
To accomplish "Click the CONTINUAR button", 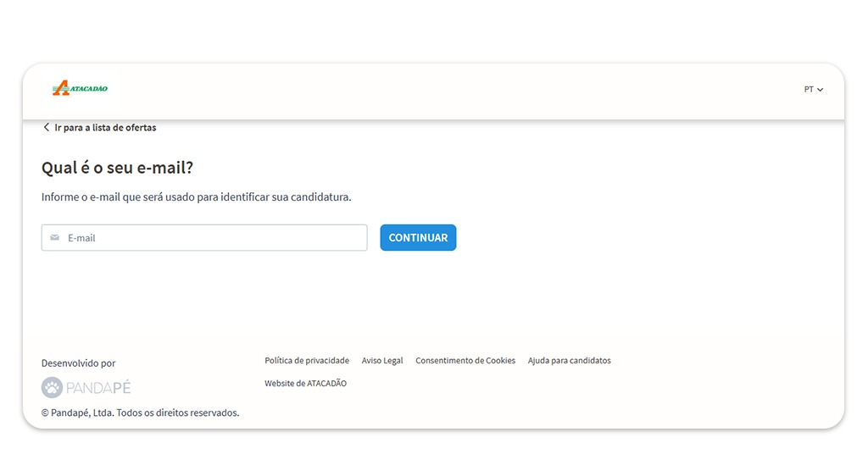I will tap(418, 238).
